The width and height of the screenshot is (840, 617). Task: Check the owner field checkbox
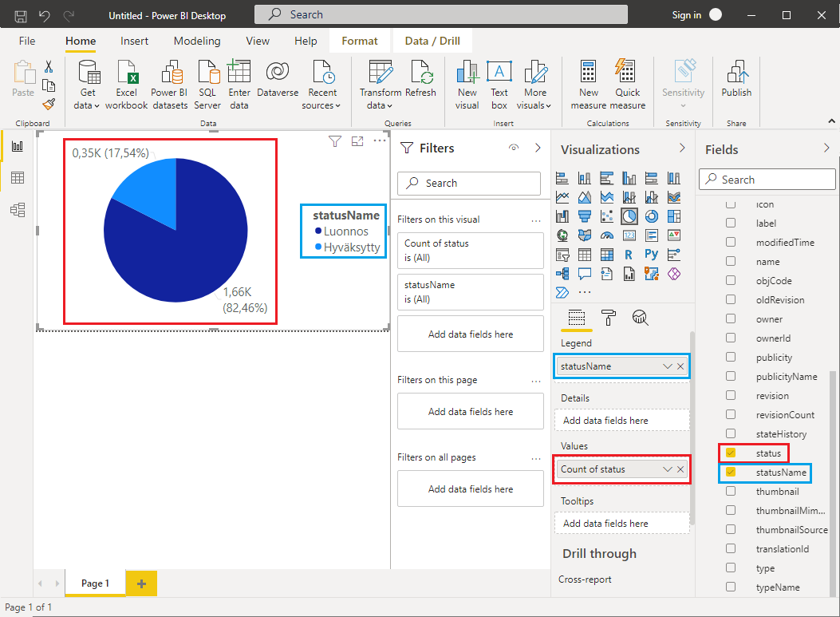click(731, 318)
